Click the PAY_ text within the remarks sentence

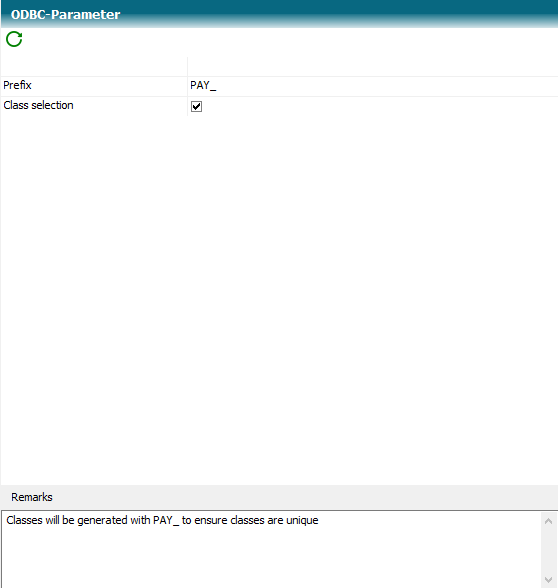point(166,520)
